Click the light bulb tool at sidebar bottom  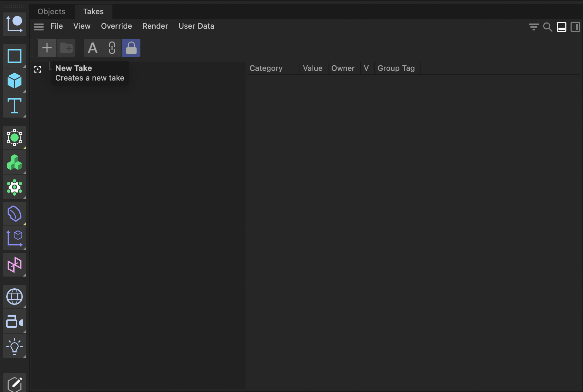pos(15,346)
